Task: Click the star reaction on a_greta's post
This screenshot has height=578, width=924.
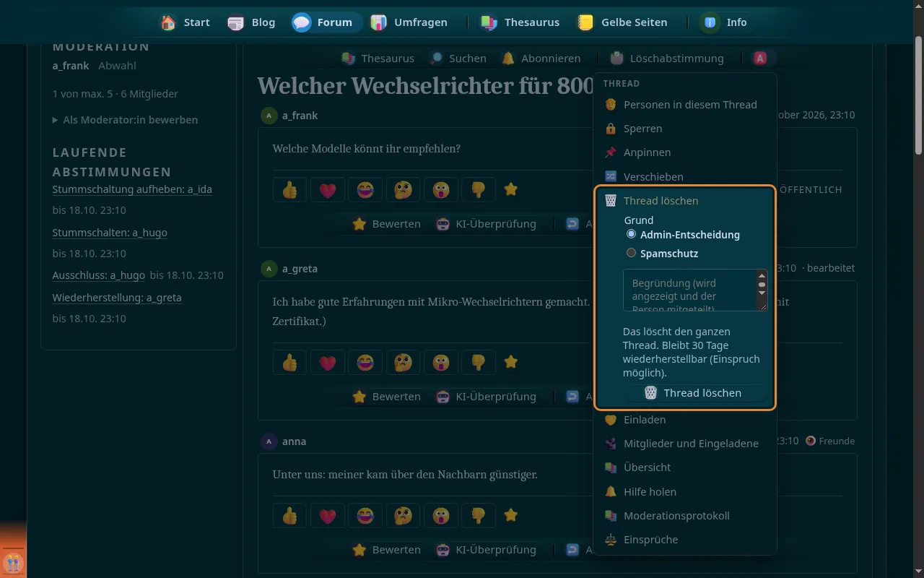Action: point(511,362)
